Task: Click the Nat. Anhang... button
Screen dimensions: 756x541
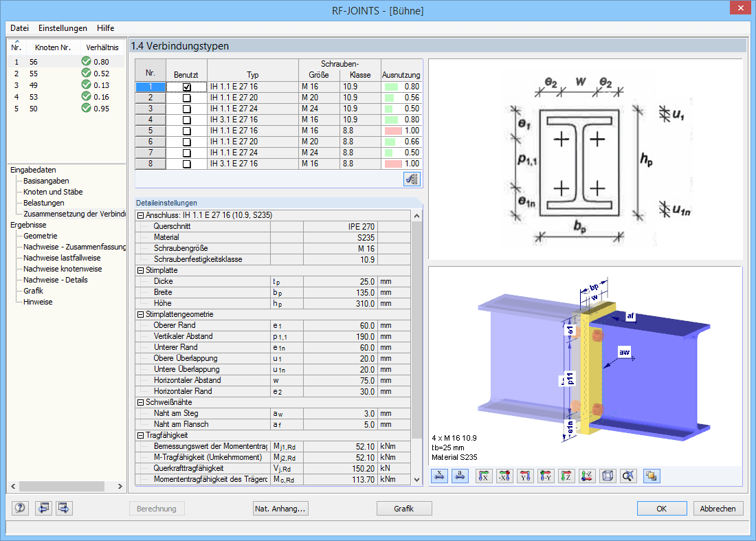Action: [x=280, y=508]
